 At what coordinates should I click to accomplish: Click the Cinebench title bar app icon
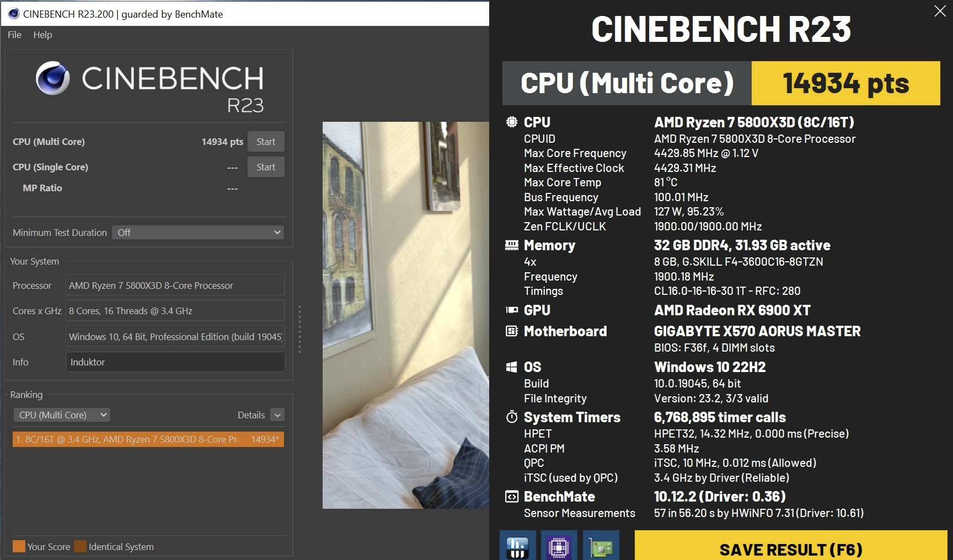click(x=14, y=14)
